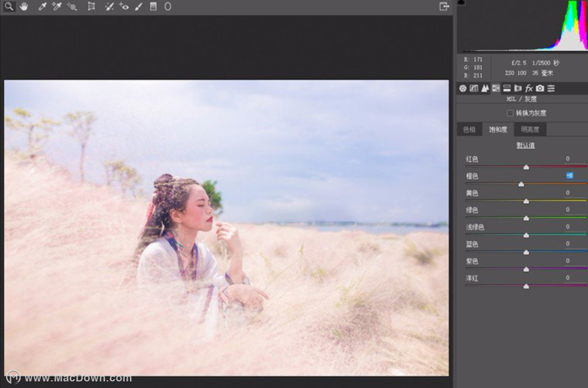Image resolution: width=588 pixels, height=388 pixels.
Task: Toggle shadow clipping warning in histogram
Action: coord(462,2)
